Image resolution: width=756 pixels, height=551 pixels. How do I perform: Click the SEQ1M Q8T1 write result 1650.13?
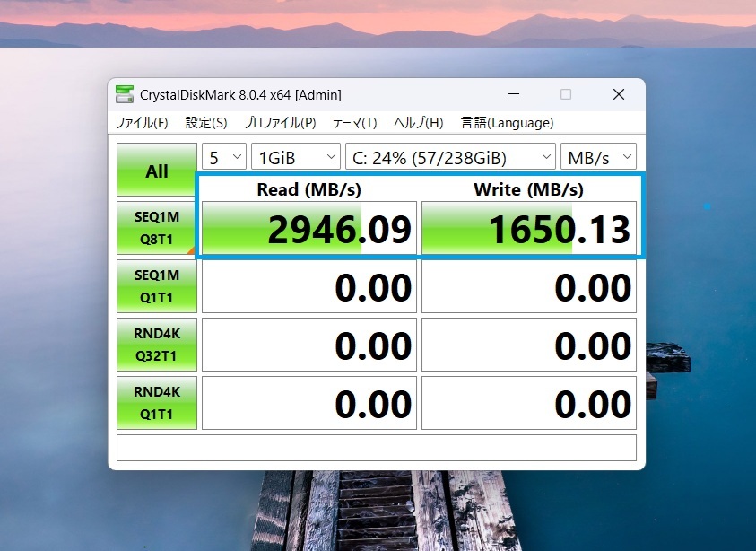pos(529,228)
